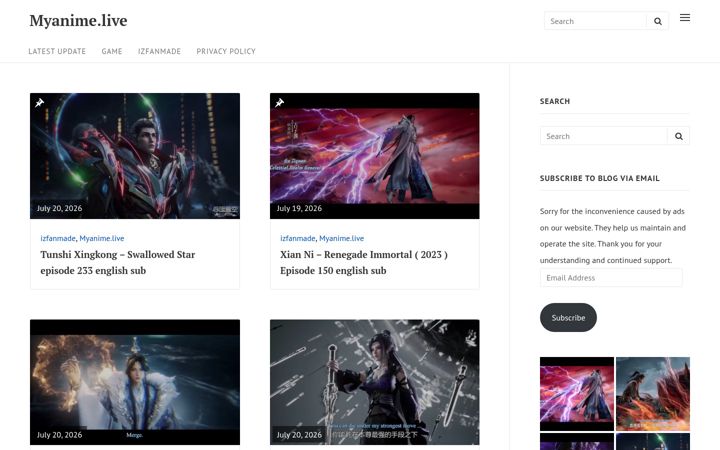Click Myanime.live category under Tunshi Xingkong post
The height and width of the screenshot is (450, 720).
[x=101, y=238]
